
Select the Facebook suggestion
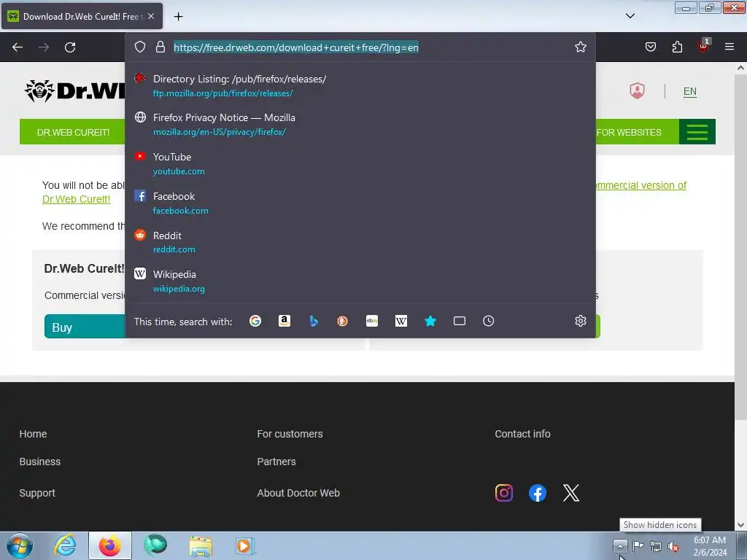pos(360,203)
